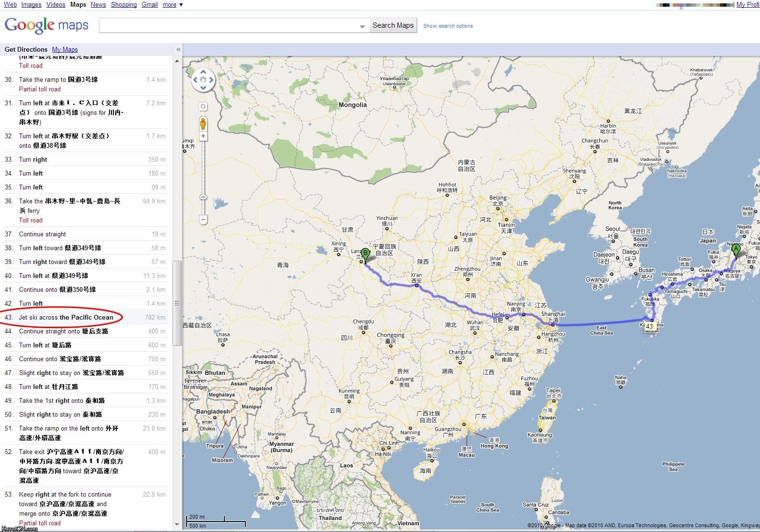Zoom out with the minus button

[x=203, y=220]
